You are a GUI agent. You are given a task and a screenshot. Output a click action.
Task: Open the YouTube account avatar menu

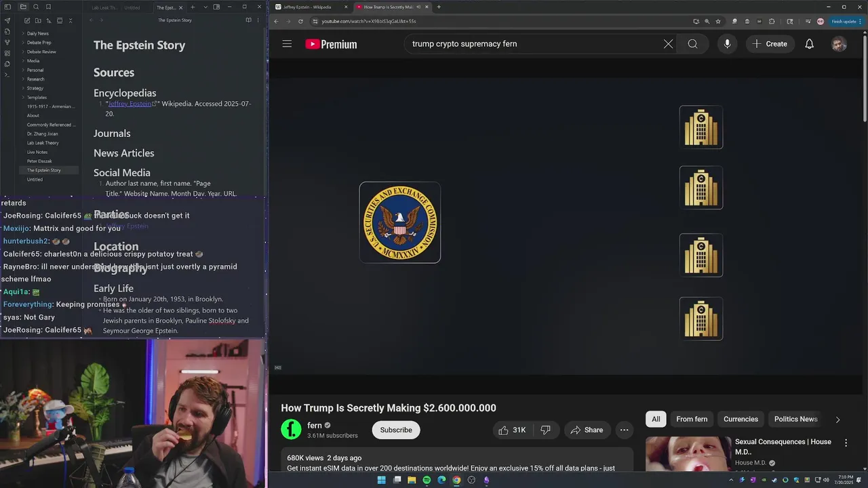coord(839,44)
